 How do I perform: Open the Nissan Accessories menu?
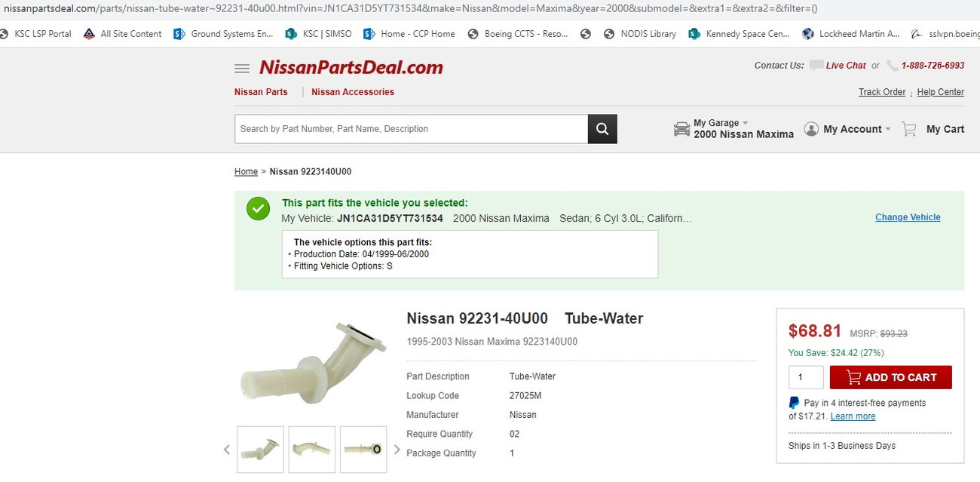pos(353,92)
